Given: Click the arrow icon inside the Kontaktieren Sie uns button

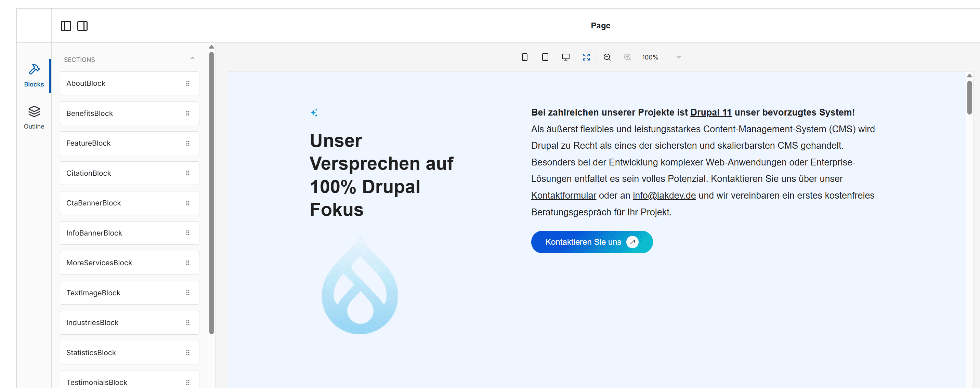Looking at the screenshot, I should 632,242.
